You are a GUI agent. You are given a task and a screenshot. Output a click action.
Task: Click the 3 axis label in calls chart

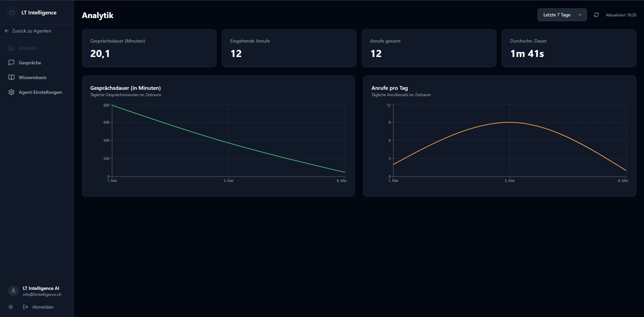coord(390,158)
